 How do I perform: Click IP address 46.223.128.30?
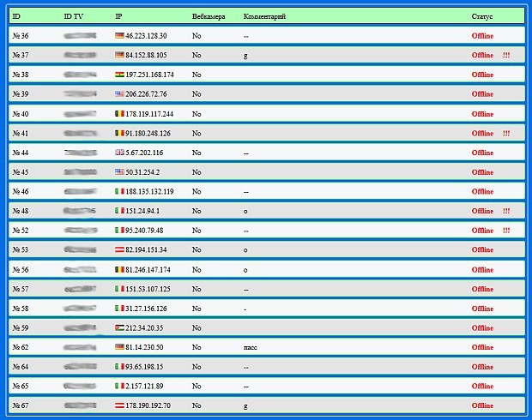pos(146,36)
